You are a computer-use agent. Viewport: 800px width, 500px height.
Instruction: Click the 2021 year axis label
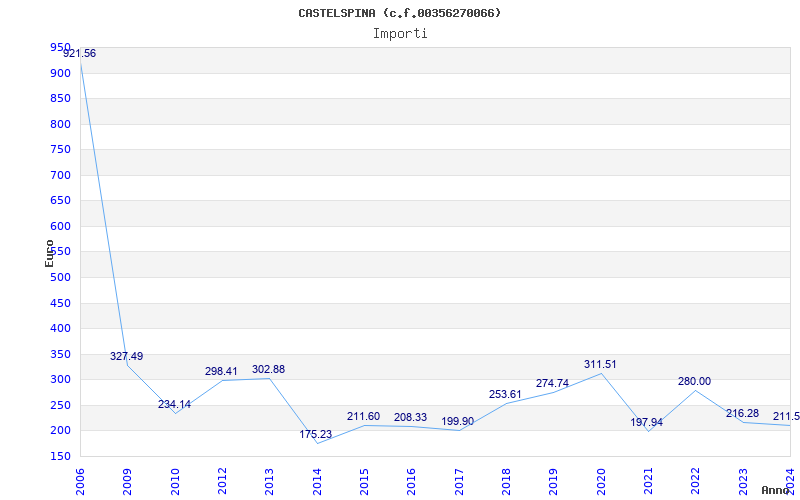pos(648,482)
